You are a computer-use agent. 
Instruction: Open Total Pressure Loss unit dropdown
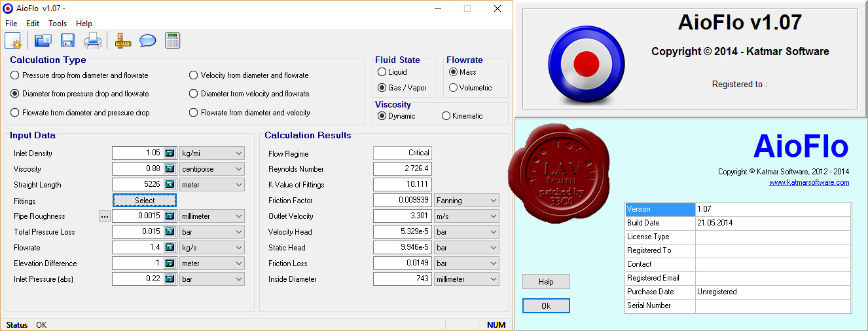[x=212, y=231]
